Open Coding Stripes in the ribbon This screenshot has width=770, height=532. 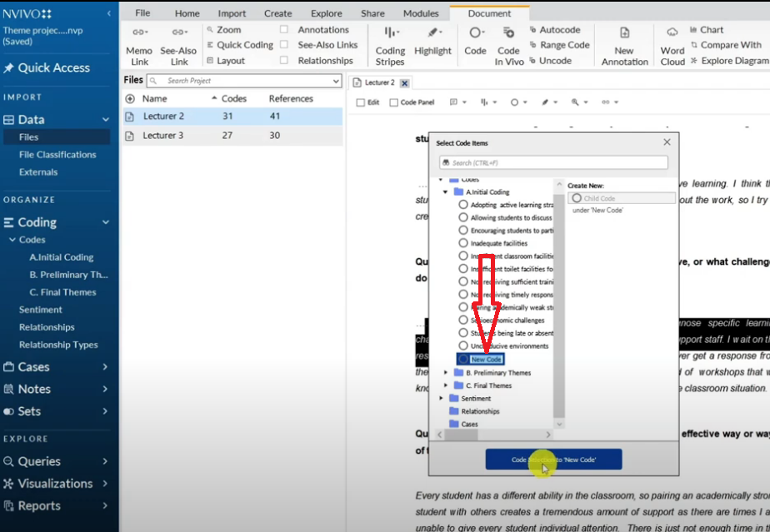point(390,46)
